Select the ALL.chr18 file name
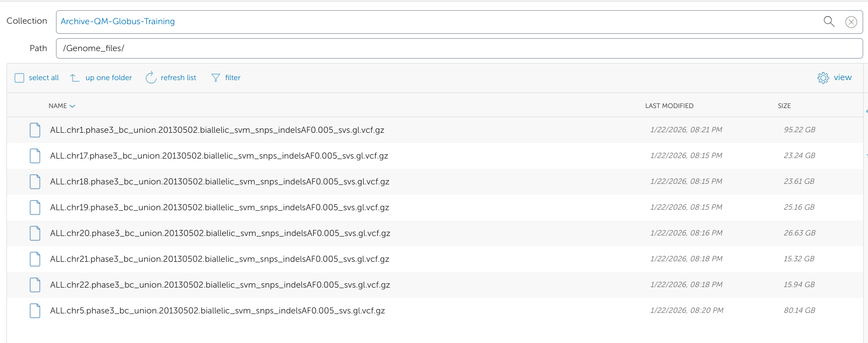 coord(220,182)
